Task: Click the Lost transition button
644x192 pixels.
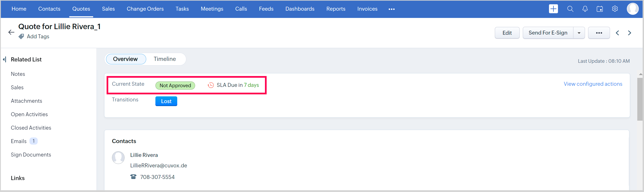Action: click(x=166, y=101)
